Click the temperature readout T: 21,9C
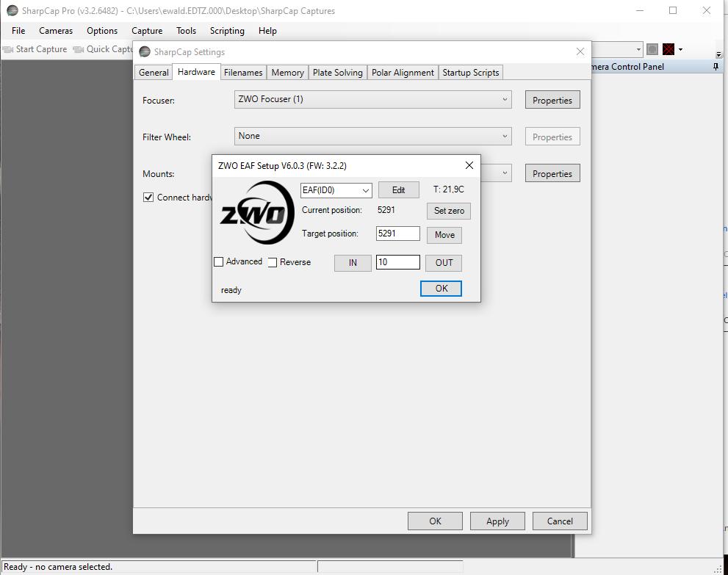This screenshot has width=728, height=575. (449, 189)
